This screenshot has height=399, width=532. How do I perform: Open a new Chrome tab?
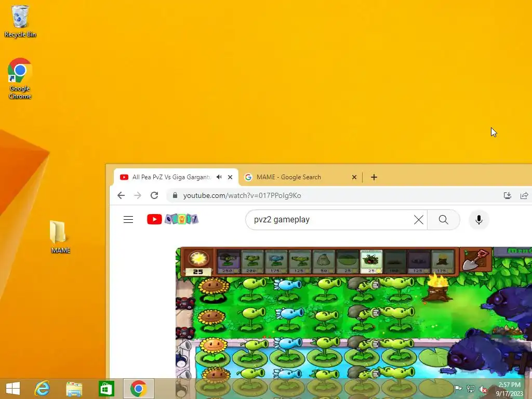tap(374, 177)
